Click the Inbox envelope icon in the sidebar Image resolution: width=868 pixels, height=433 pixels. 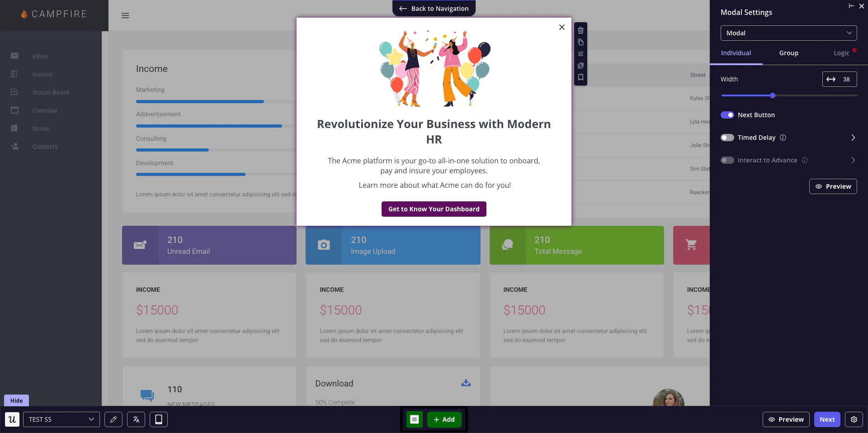[x=14, y=56]
